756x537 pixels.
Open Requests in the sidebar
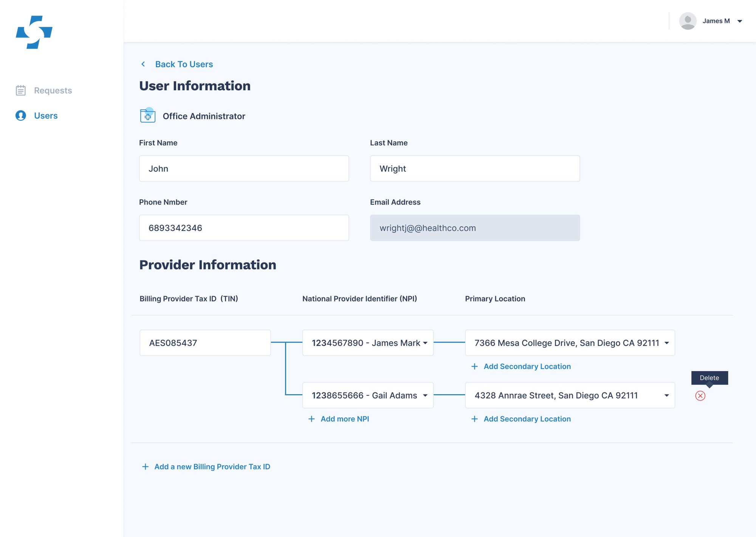53,90
